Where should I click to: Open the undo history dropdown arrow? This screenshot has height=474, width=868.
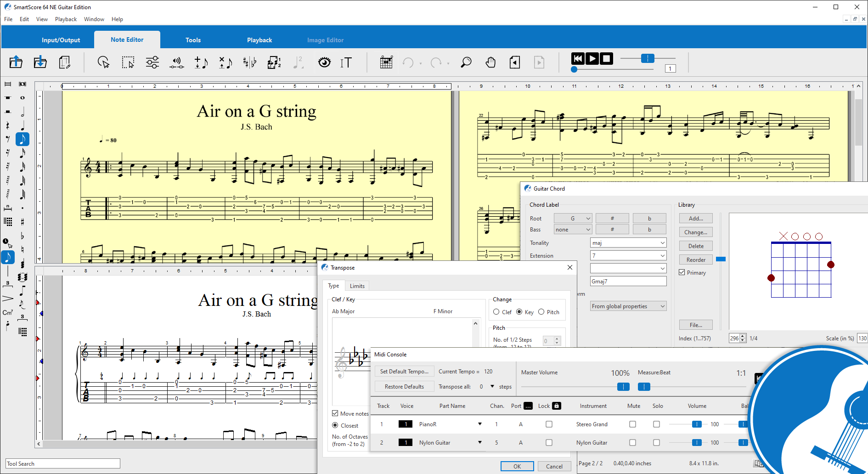pos(421,63)
